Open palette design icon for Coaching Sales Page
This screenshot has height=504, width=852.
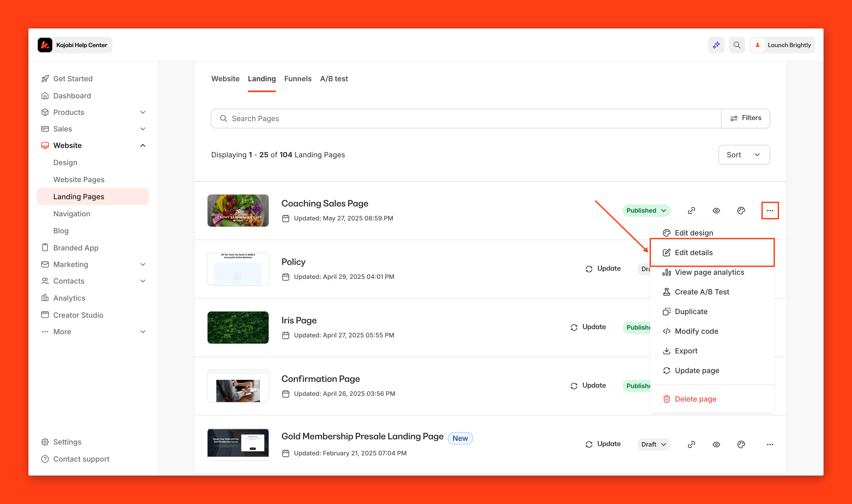pyautogui.click(x=741, y=211)
